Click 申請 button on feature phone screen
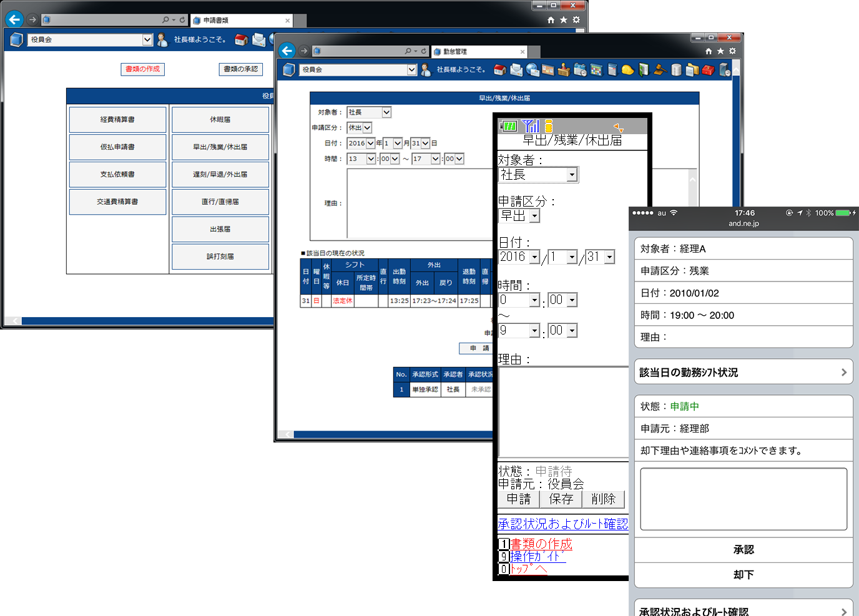 (519, 499)
